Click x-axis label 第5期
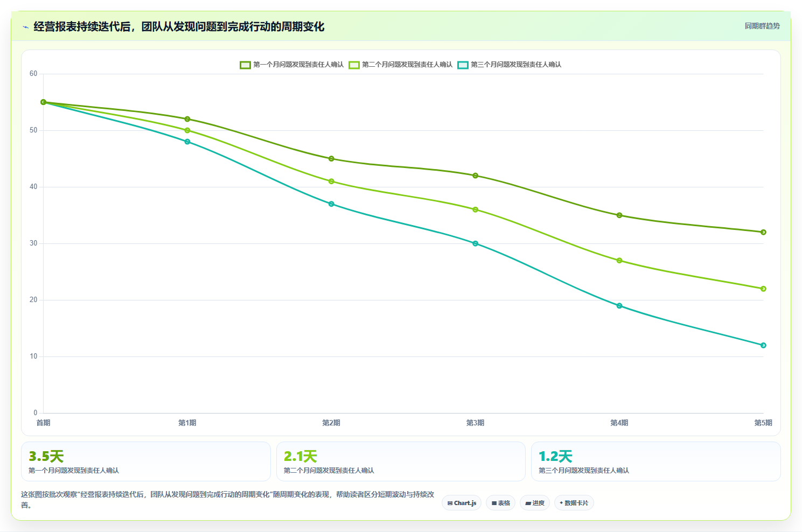The width and height of the screenshot is (802, 532). [x=763, y=423]
